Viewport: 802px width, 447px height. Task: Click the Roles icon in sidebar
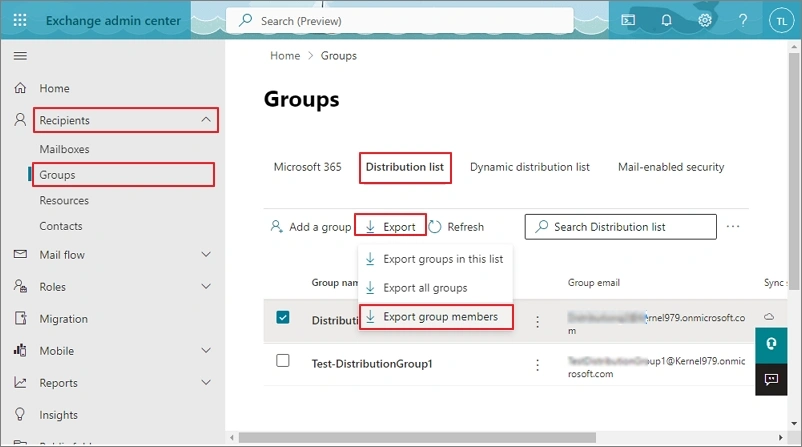pos(20,286)
